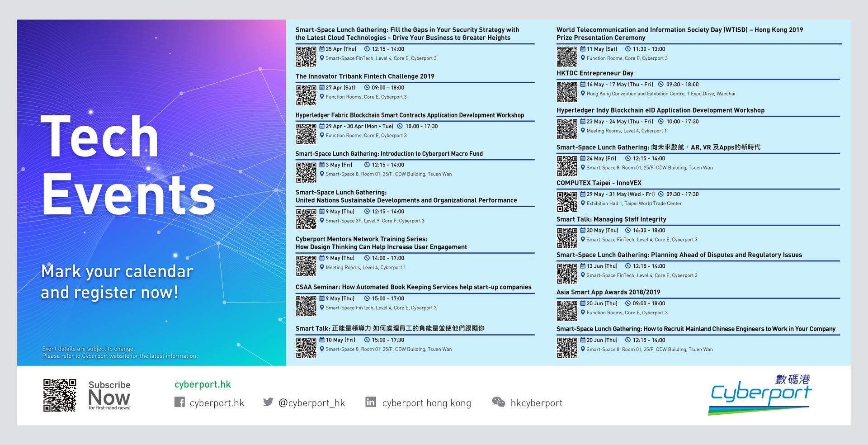
Task: Click calendar icon beside 11 May (Sat)
Action: pyautogui.click(x=583, y=49)
